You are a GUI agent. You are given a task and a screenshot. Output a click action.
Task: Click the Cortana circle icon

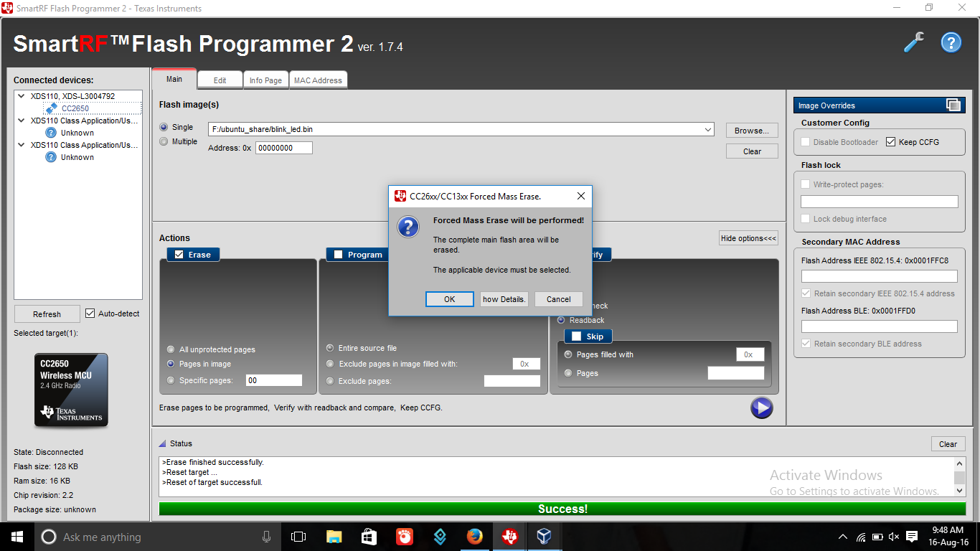pos(49,537)
